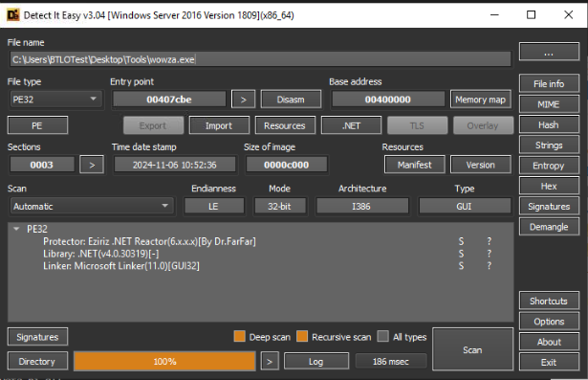Click arrow button beside the progress bar
588x380 pixels.
(270, 361)
